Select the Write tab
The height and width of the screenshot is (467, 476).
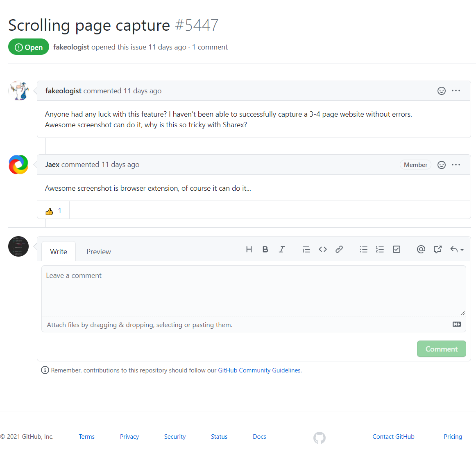coord(58,251)
